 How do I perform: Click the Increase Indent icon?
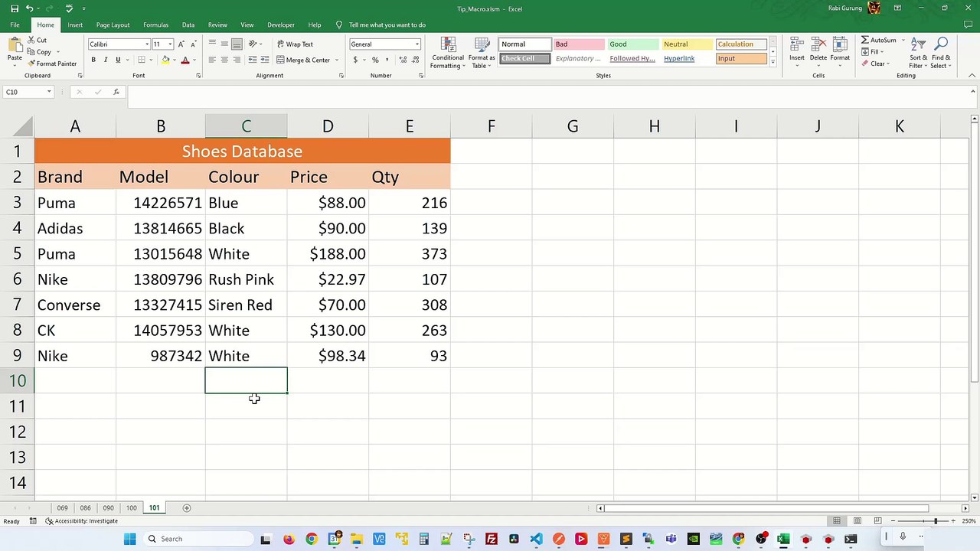265,60
